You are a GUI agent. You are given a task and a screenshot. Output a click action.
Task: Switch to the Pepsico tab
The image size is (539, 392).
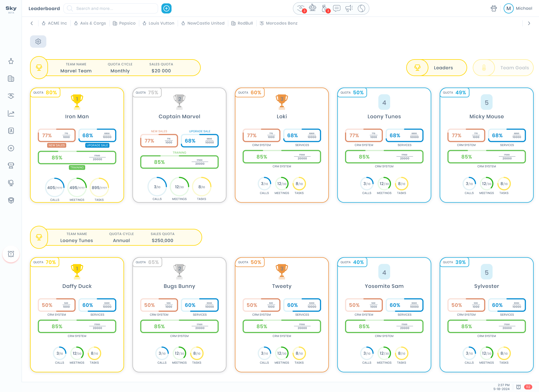click(x=124, y=23)
